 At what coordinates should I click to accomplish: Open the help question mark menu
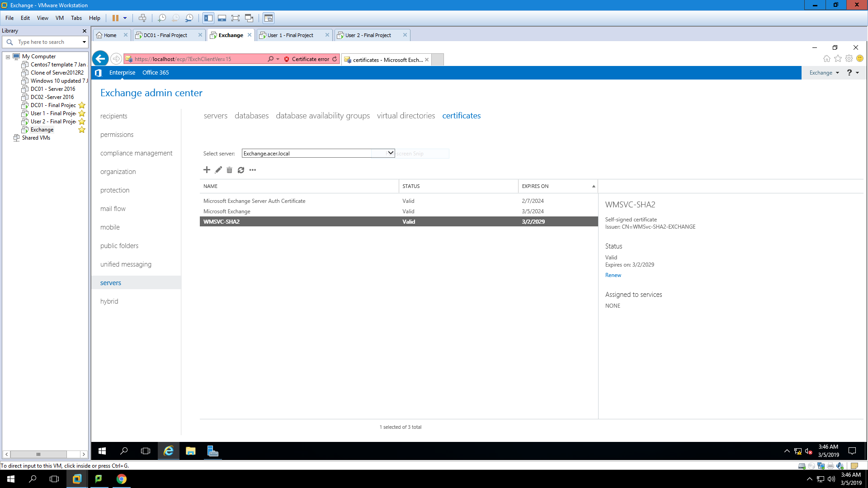click(852, 73)
